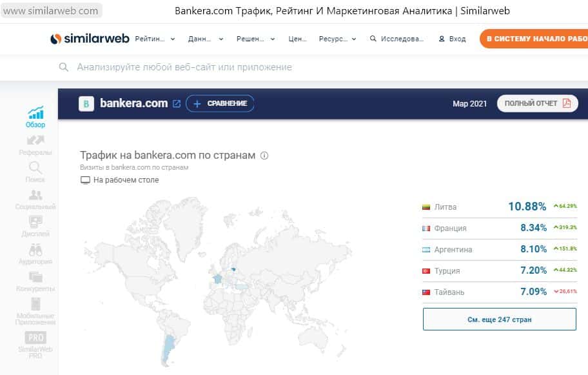Click the СРАВНЕНИЕ compare button

[x=220, y=104]
